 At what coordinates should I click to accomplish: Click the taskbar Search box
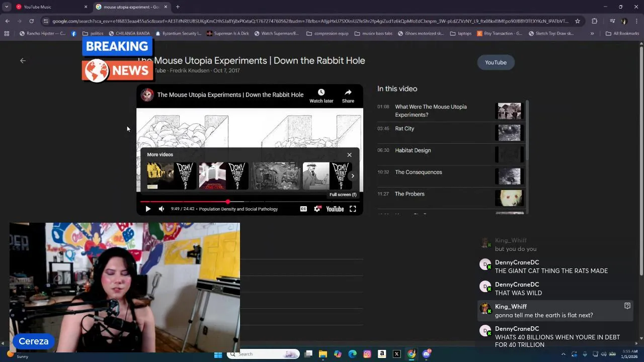[263, 354]
